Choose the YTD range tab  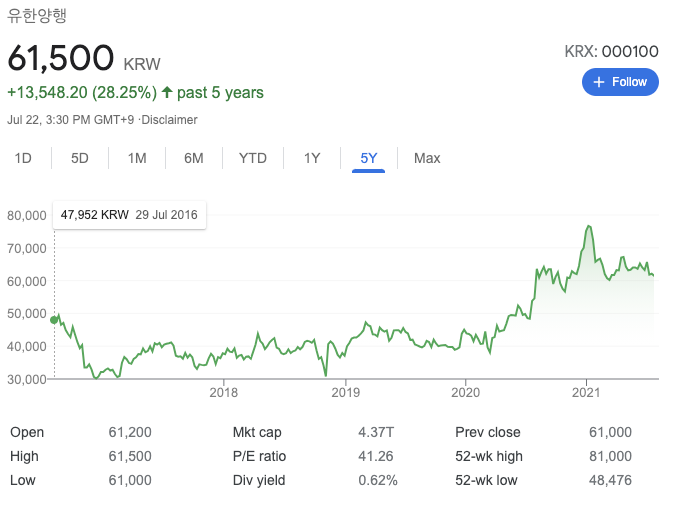coord(253,158)
